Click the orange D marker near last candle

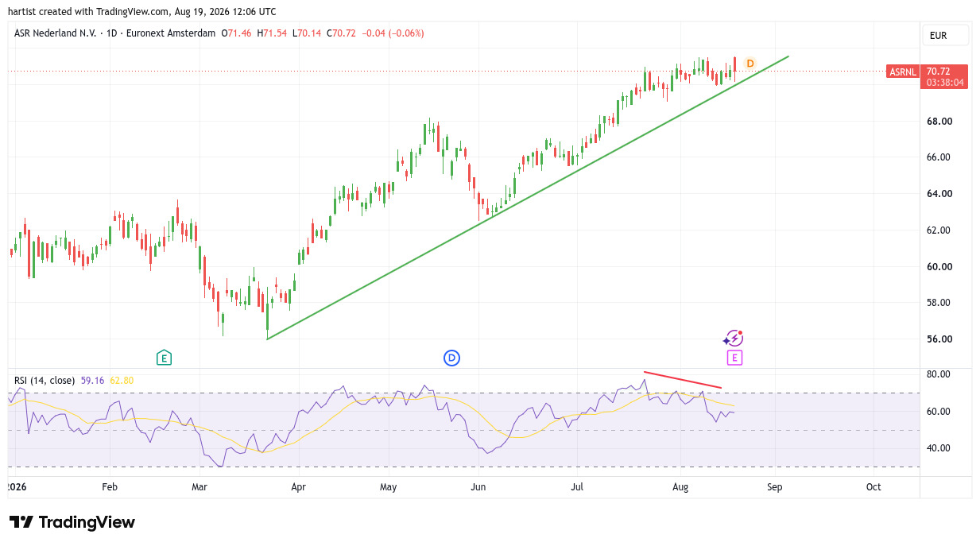[750, 63]
